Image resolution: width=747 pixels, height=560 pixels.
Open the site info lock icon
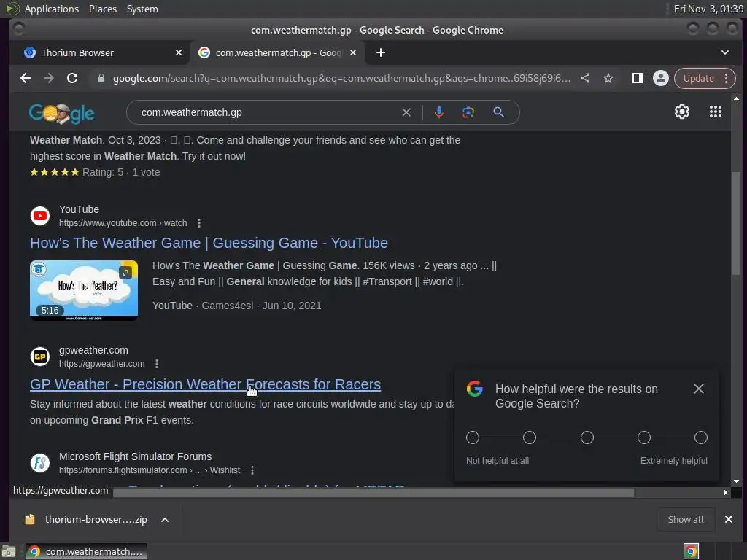pos(101,78)
